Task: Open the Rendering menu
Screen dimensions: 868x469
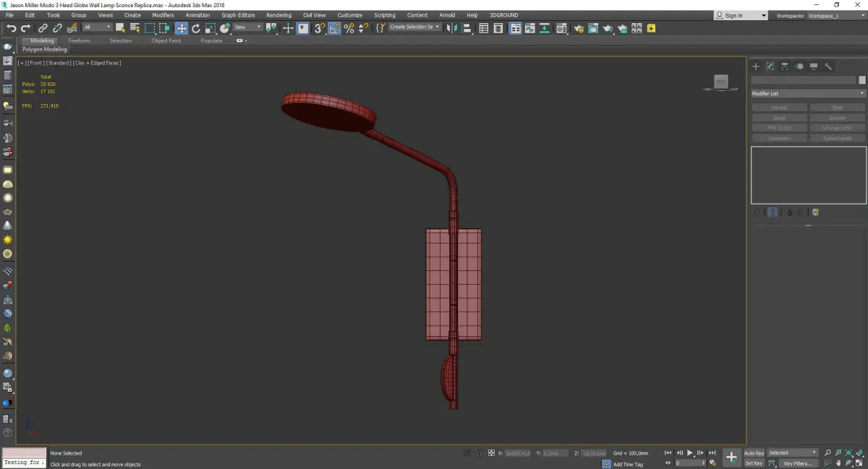Action: click(x=278, y=15)
